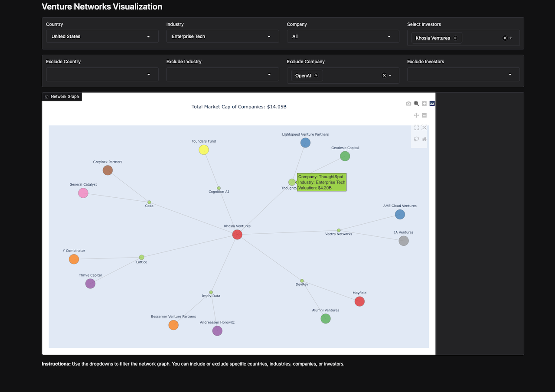
Task: Choose the Lasso Select tool
Action: pos(416,139)
